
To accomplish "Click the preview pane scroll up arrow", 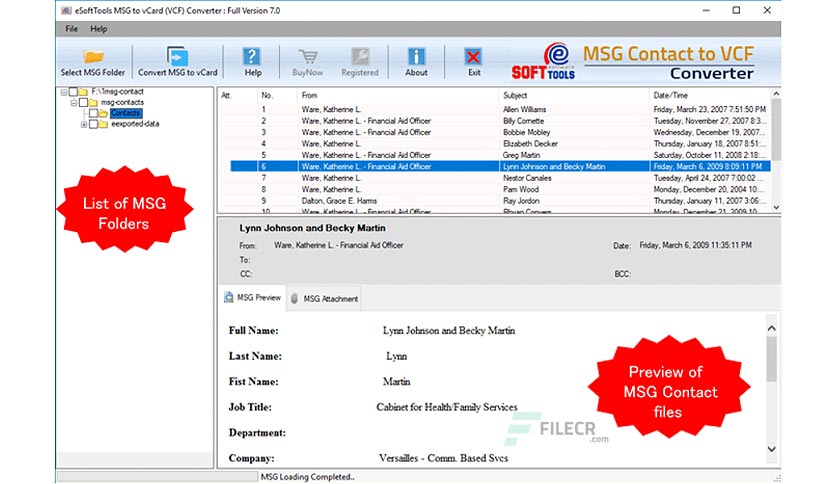I will (x=771, y=329).
